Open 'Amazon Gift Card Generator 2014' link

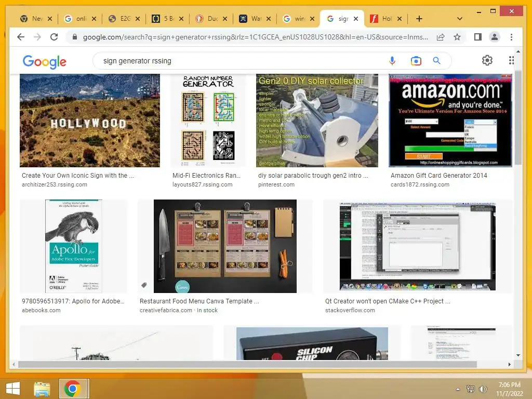pos(438,176)
